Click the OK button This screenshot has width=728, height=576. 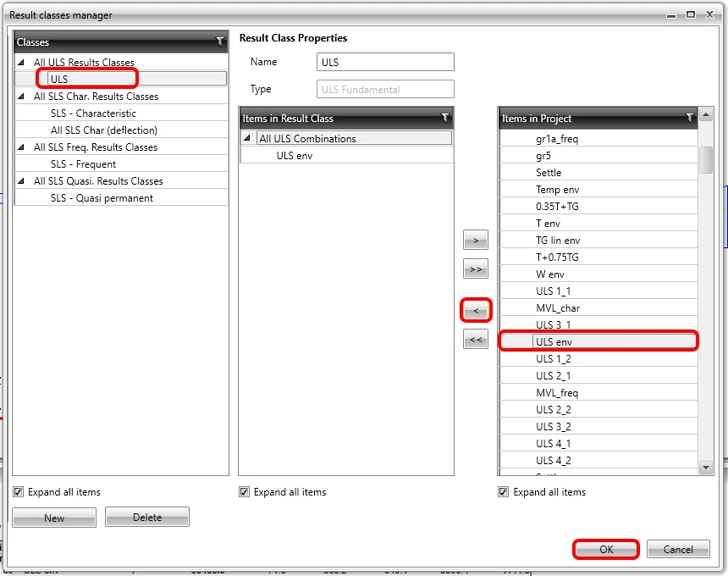point(606,549)
